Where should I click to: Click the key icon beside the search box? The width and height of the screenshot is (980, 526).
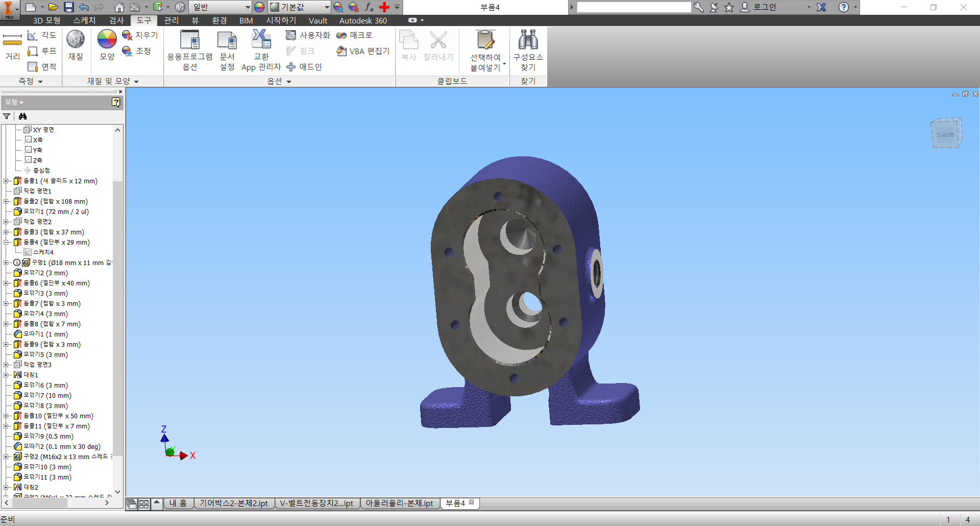click(699, 7)
